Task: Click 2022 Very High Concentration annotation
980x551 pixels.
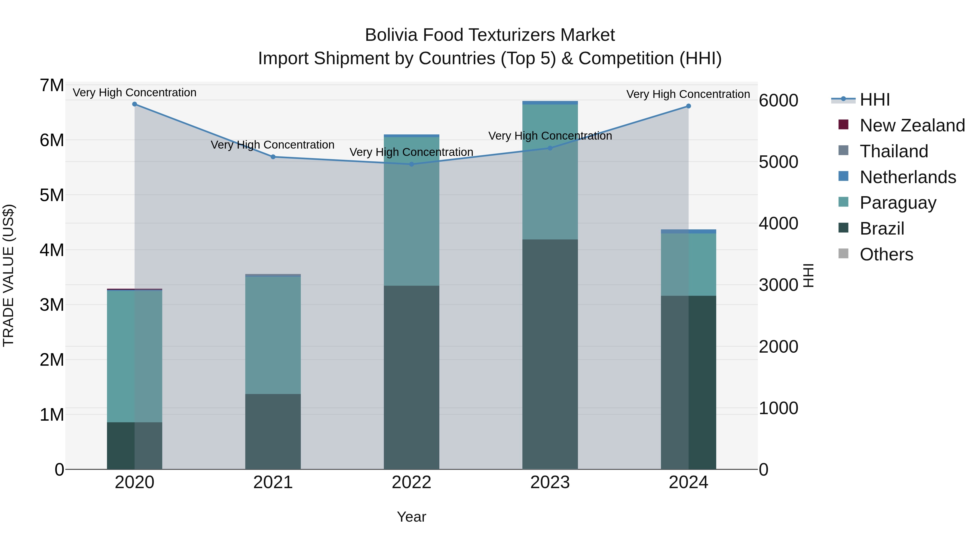Action: (411, 152)
